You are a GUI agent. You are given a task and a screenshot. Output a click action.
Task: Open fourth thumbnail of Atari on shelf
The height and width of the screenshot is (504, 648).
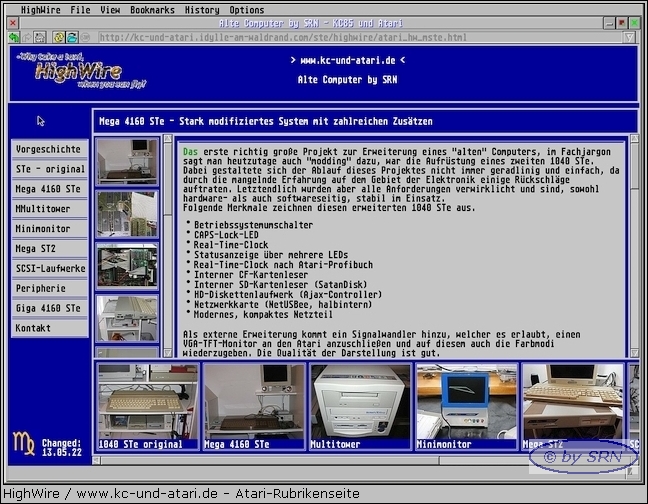[127, 319]
